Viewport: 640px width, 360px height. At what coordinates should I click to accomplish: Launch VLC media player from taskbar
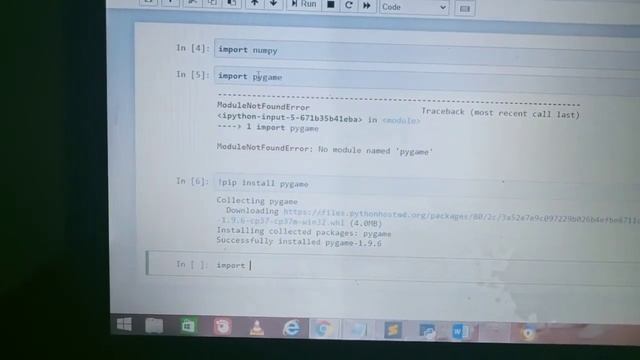point(257,328)
